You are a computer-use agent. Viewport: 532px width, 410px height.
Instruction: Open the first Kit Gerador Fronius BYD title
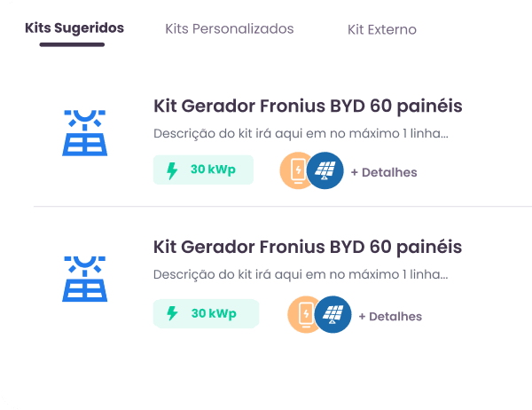(x=308, y=106)
